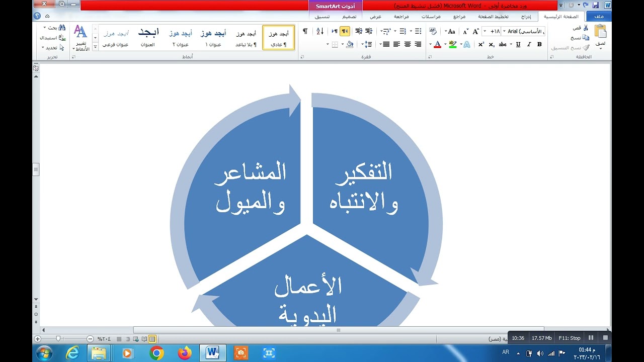Screen dimensions: 644x362
Task: Open text effects glowing A icon
Action: coord(466,44)
